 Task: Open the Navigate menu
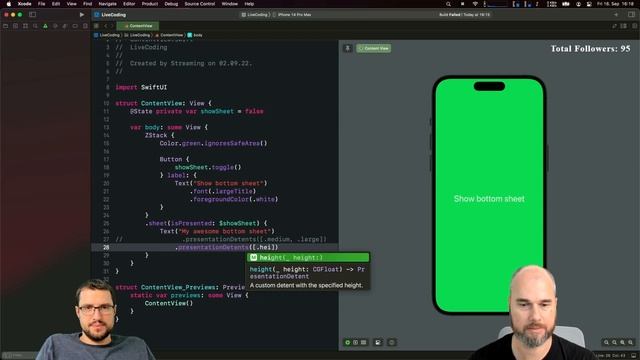[x=108, y=4]
